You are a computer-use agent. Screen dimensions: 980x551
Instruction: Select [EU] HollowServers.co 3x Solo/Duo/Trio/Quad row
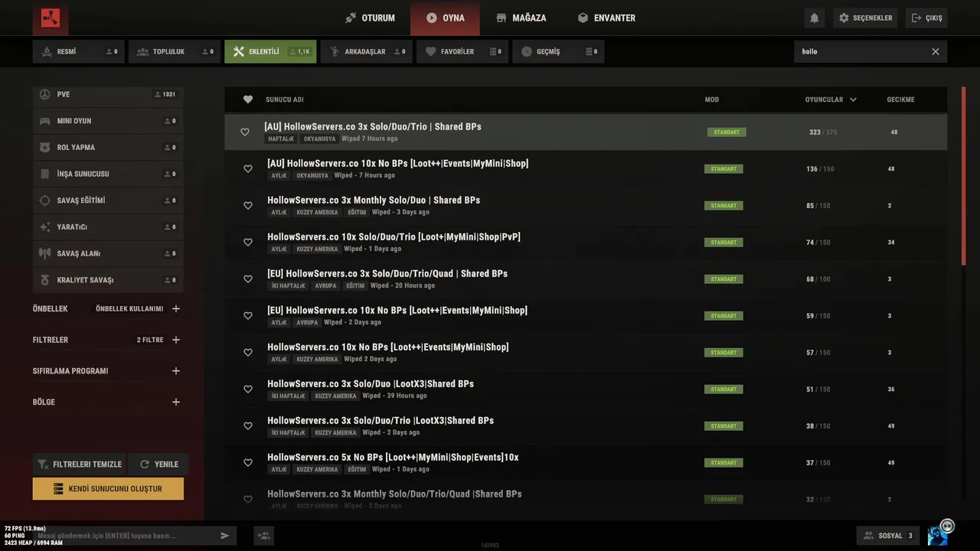(x=586, y=279)
